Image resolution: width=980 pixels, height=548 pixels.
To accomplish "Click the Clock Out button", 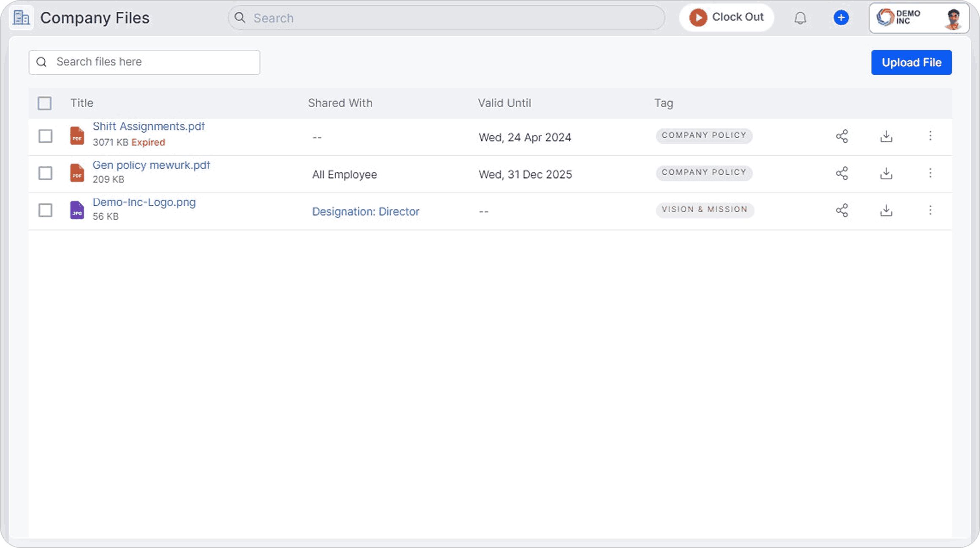I will click(x=726, y=18).
